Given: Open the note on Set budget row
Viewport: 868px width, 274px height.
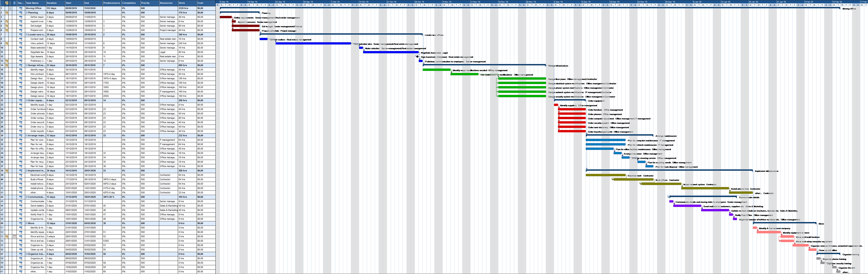Looking at the screenshot, I should [x=6, y=26].
